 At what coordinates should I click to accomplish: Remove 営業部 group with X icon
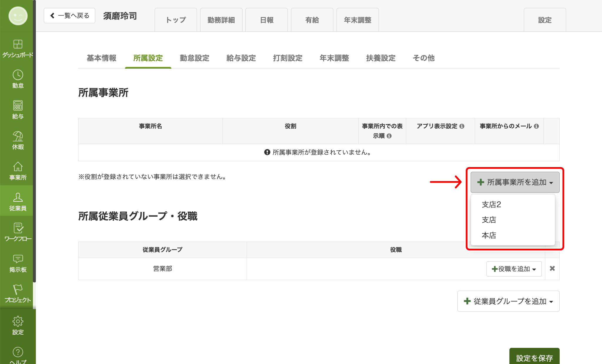(552, 269)
